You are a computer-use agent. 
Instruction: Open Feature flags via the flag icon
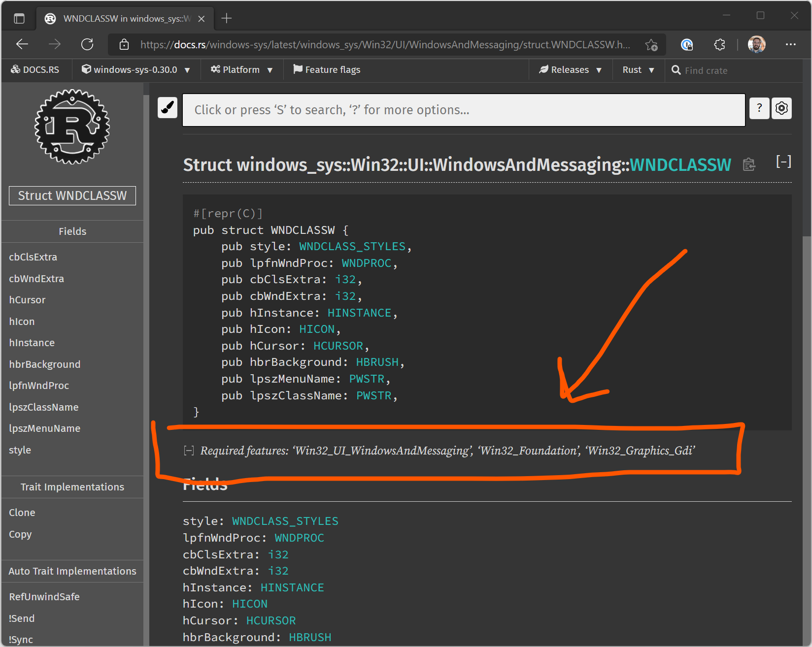(x=327, y=69)
